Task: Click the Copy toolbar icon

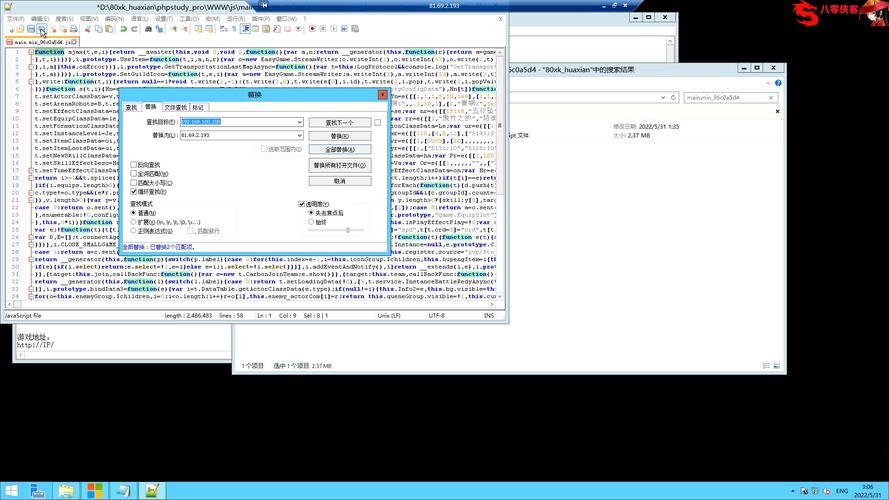Action: [98, 29]
